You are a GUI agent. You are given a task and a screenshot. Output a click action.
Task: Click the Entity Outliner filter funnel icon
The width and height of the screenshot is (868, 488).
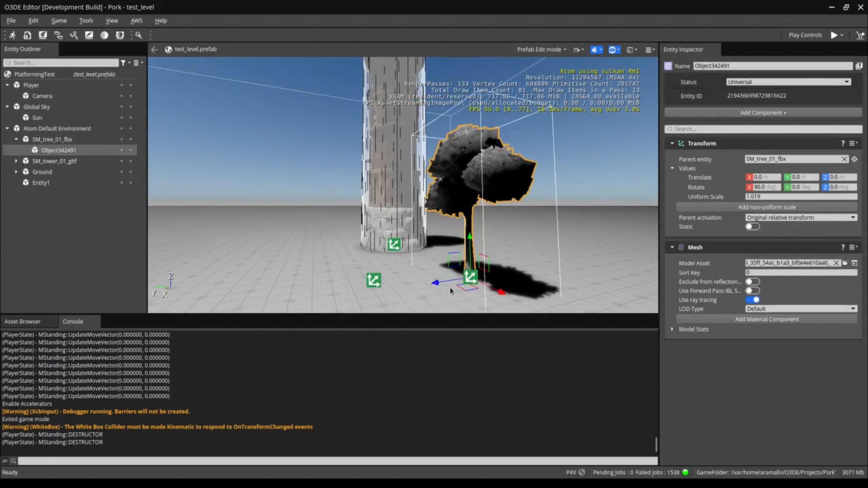tap(123, 63)
